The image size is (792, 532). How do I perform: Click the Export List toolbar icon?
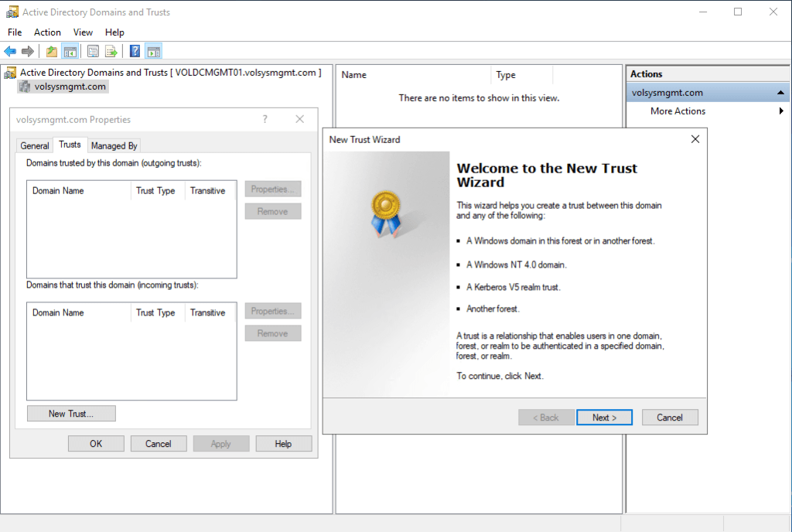coord(111,52)
